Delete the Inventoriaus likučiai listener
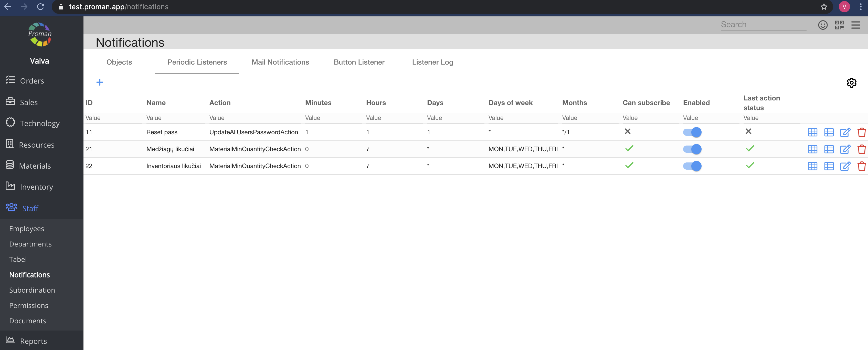Image resolution: width=868 pixels, height=350 pixels. (x=861, y=166)
